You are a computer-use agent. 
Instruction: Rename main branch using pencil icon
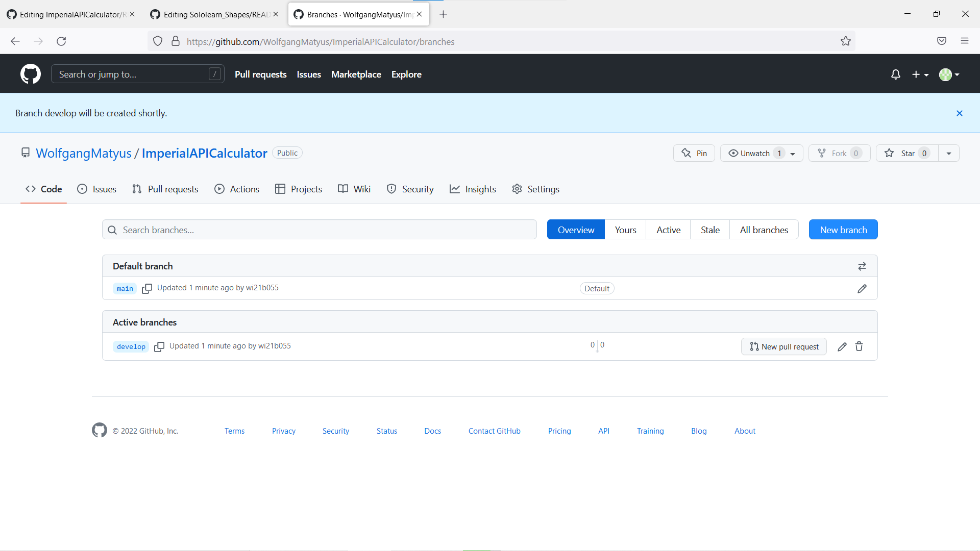[x=862, y=289]
